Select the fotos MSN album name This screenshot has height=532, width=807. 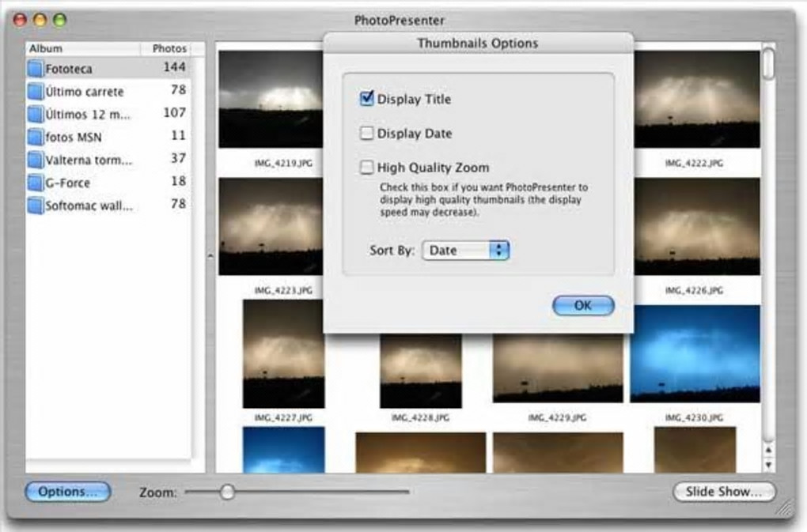(x=73, y=138)
